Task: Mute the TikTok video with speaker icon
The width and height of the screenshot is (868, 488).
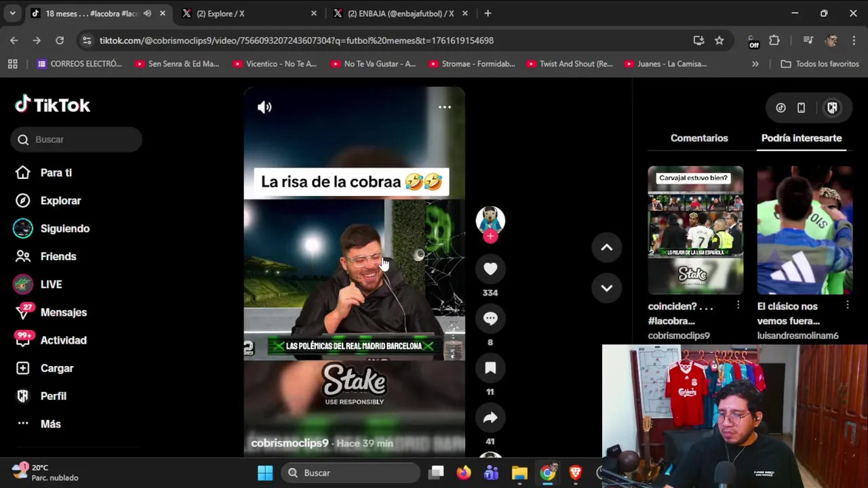Action: click(x=264, y=107)
